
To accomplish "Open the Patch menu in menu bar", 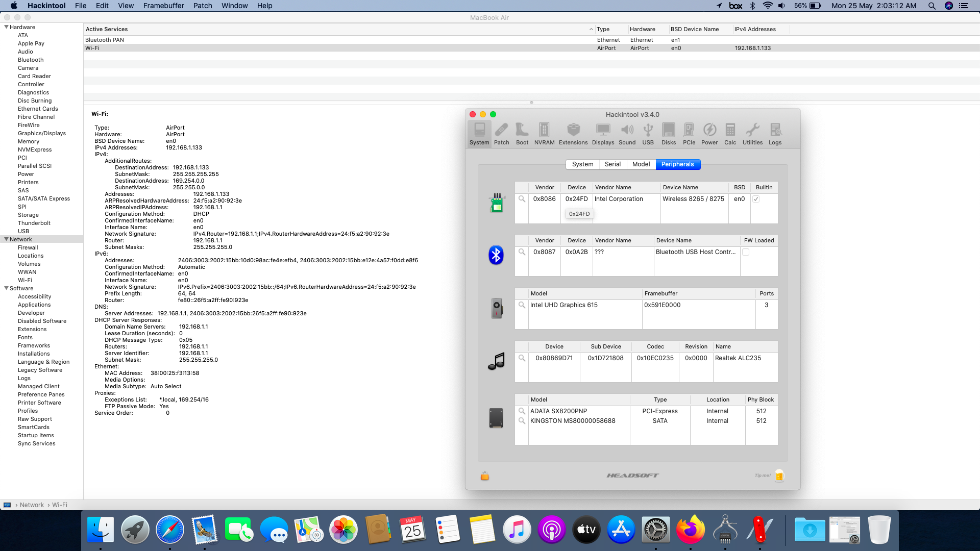I will [x=202, y=6].
